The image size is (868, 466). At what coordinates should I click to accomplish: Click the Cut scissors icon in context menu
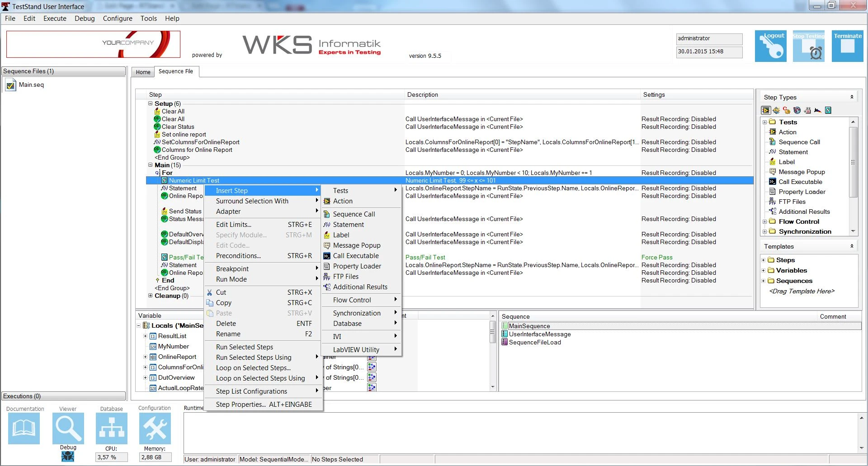coord(210,292)
